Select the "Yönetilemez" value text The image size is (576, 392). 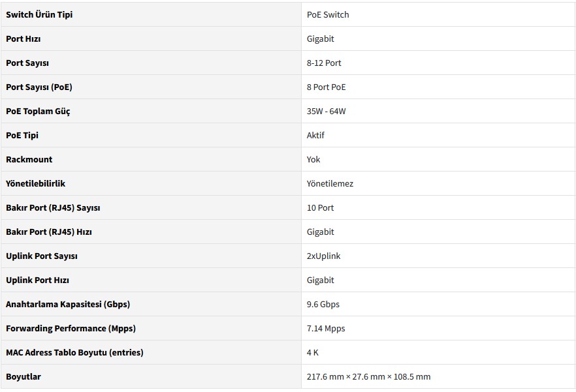click(x=330, y=183)
